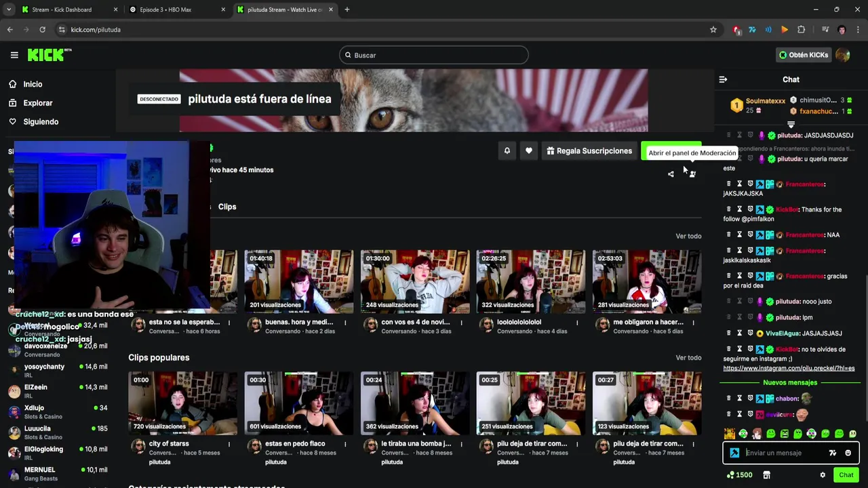Open chat settings gear icon
Viewport: 868px width, 488px height.
click(x=823, y=475)
